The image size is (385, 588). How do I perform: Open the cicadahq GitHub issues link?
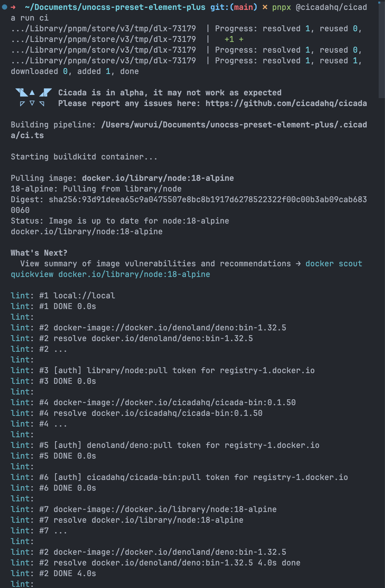pyautogui.click(x=286, y=103)
